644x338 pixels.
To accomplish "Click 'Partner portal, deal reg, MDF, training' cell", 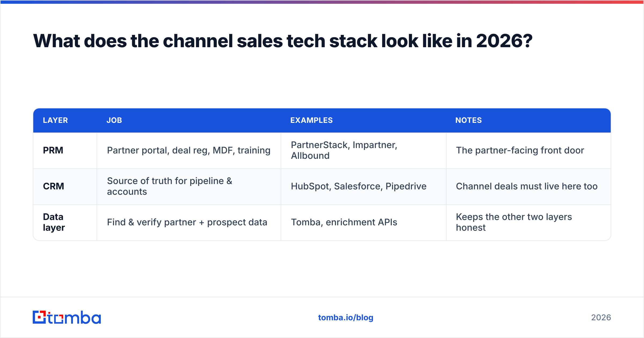I will [189, 150].
